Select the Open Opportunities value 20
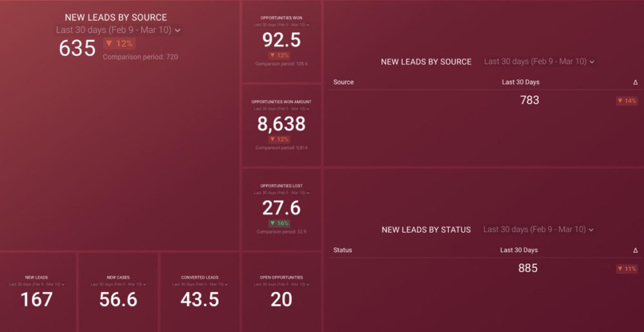This screenshot has height=332, width=644. (281, 300)
